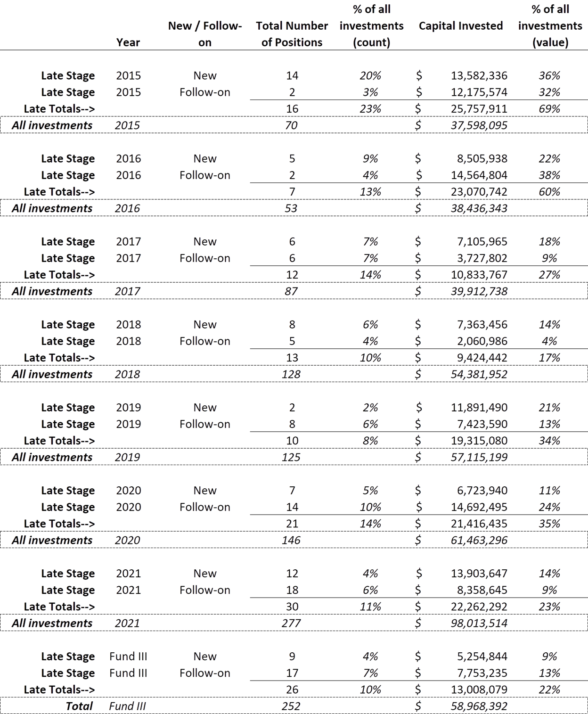588x714 pixels.
Task: Click the 98,013,514 all investments value
Action: pos(479,623)
